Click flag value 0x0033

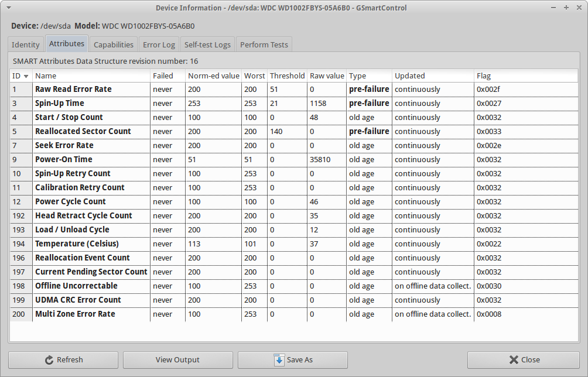489,132
